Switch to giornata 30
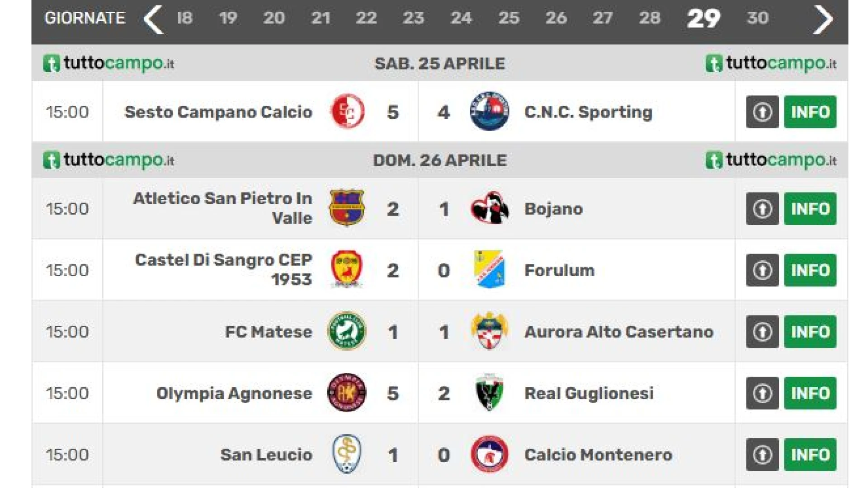The height and width of the screenshot is (488, 868). click(757, 18)
